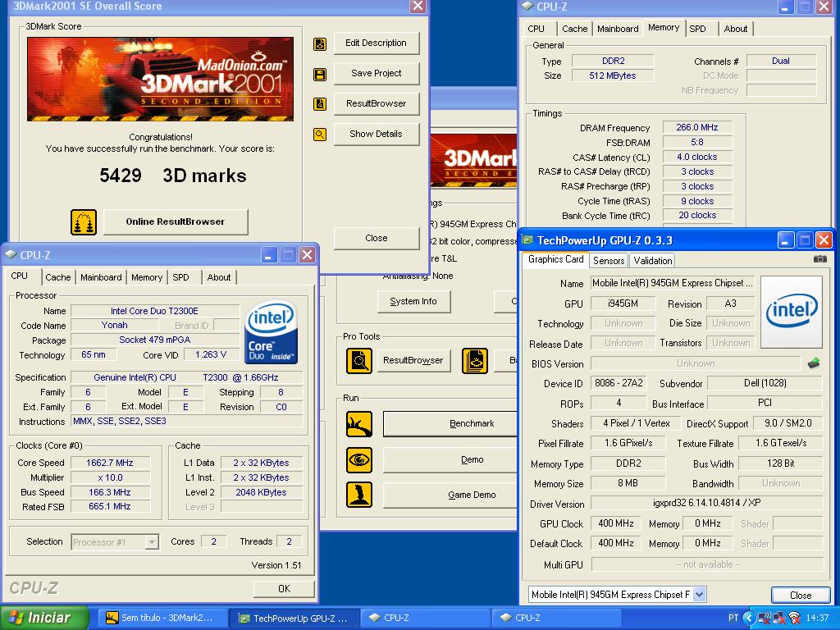The height and width of the screenshot is (630, 840).
Task: Click the GPU-Z BIOS save chip icon
Action: pos(814,363)
